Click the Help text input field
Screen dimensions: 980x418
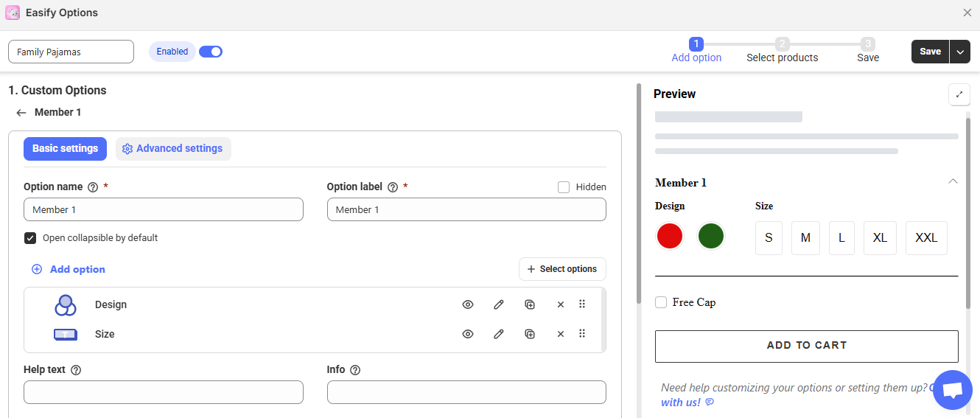163,392
